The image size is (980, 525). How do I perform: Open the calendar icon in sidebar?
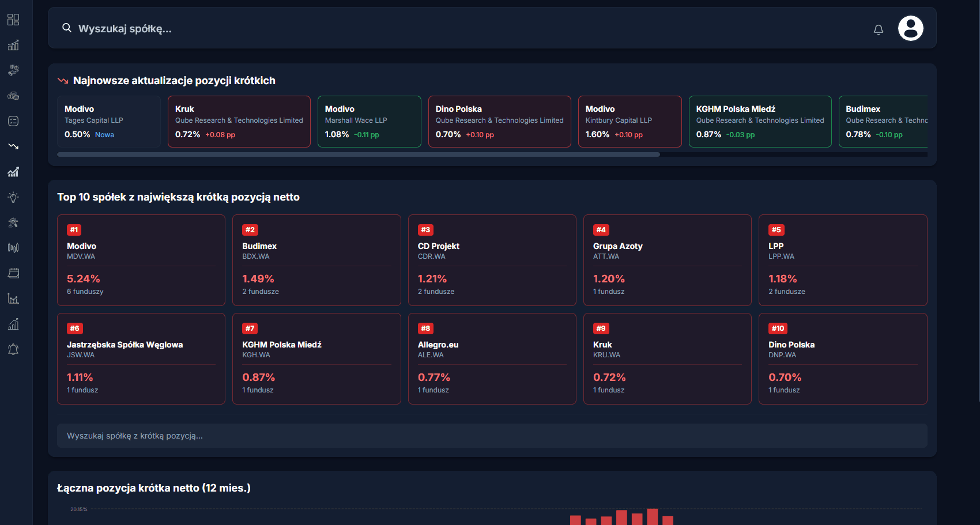13,273
